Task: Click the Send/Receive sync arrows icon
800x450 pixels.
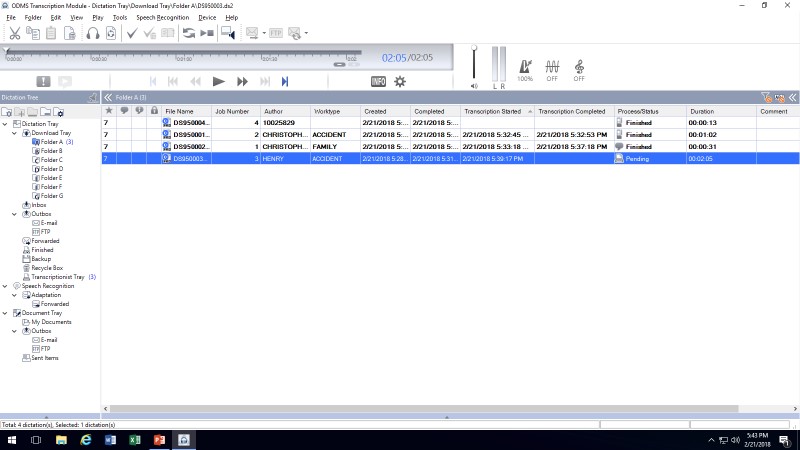Action: pyautogui.click(x=189, y=34)
